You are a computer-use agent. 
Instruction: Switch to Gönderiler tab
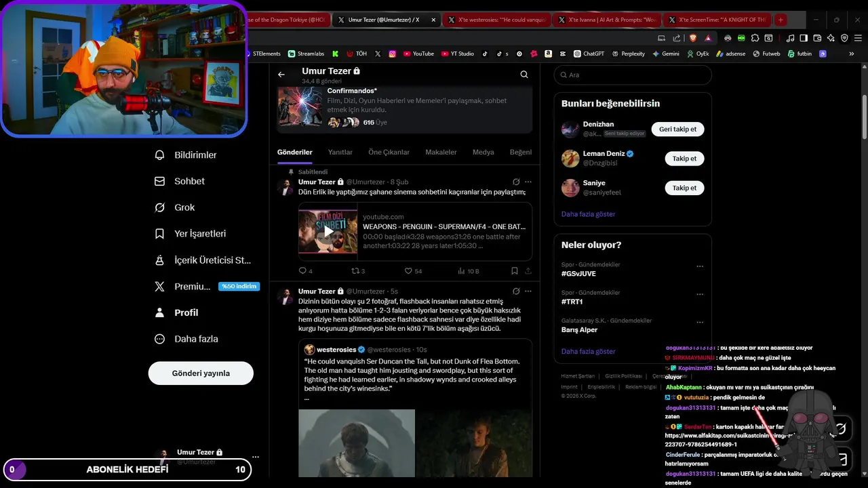tap(295, 152)
